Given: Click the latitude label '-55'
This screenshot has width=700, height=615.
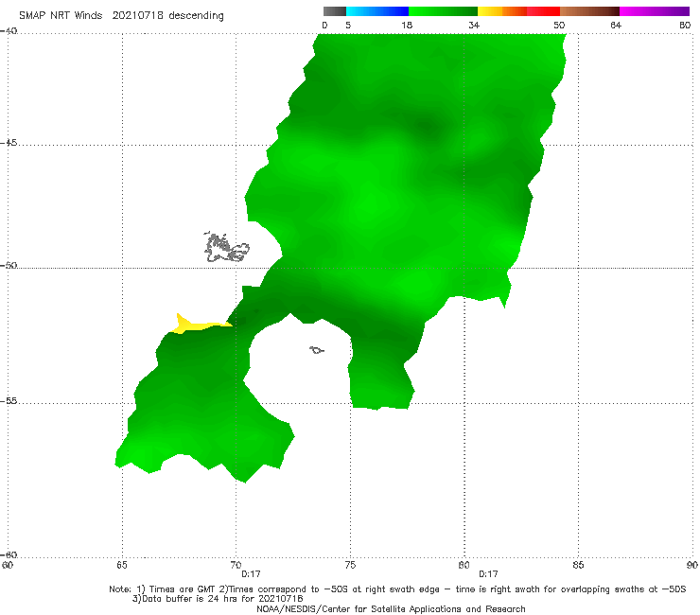Looking at the screenshot, I should (x=9, y=401).
